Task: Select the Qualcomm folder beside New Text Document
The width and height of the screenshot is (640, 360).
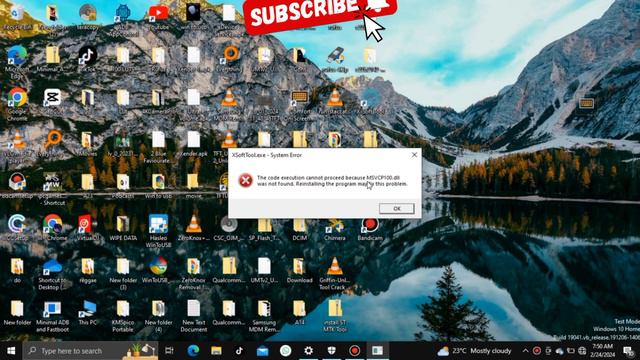Action: pos(229,313)
